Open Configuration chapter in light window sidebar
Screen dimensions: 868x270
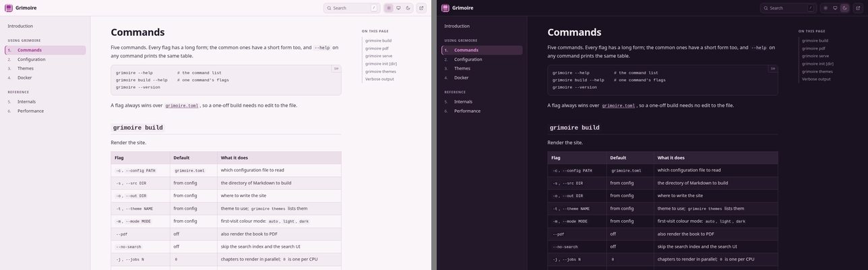tap(45, 59)
